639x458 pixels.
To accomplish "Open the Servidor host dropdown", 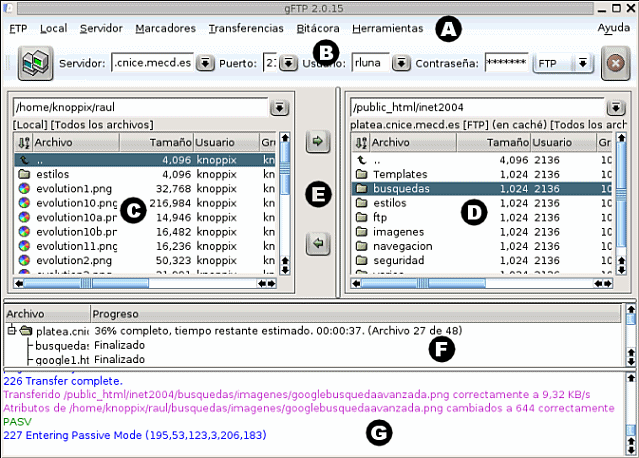I will tap(204, 64).
